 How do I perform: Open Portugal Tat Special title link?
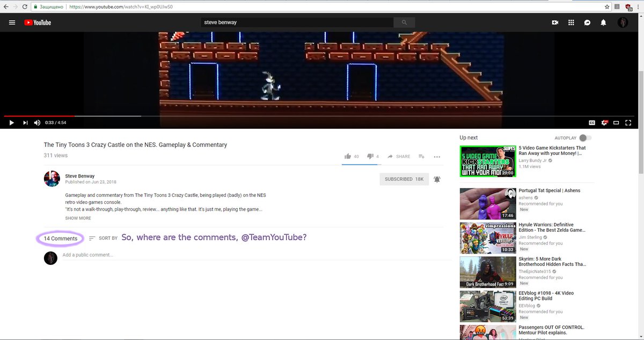point(550,190)
